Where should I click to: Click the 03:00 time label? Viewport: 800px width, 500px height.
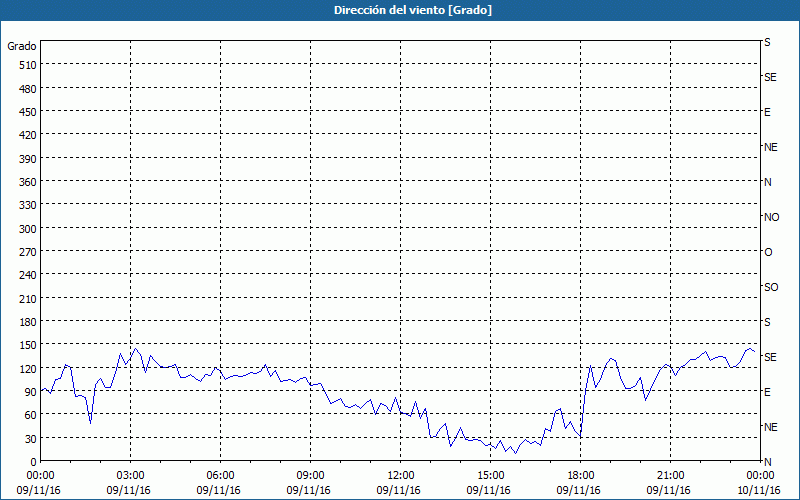[131, 476]
